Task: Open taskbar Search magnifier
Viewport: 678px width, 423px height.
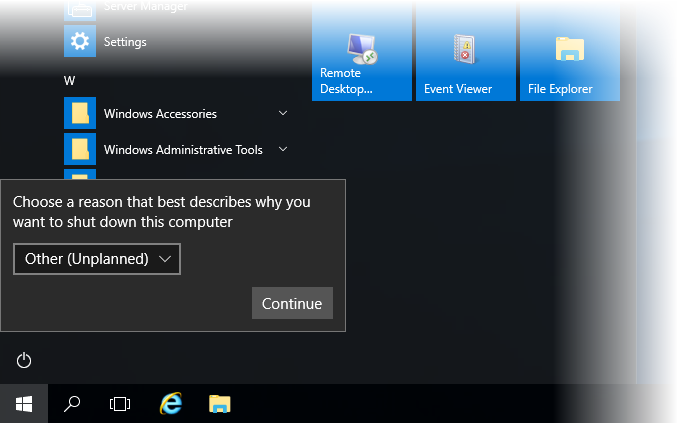Action: [72, 404]
